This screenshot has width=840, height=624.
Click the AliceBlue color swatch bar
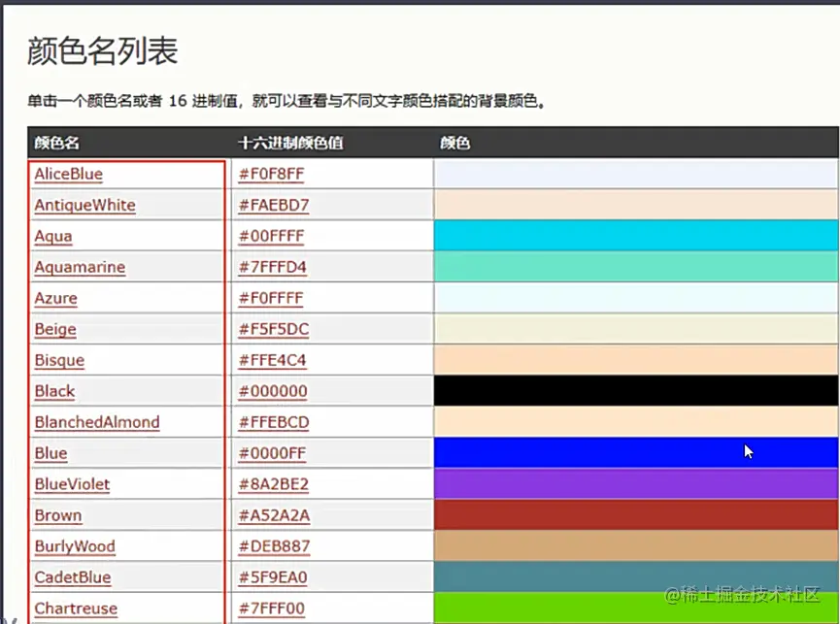[636, 174]
